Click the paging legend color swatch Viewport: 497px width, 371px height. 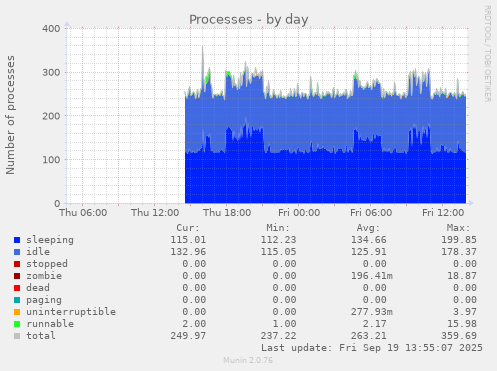tap(17, 300)
